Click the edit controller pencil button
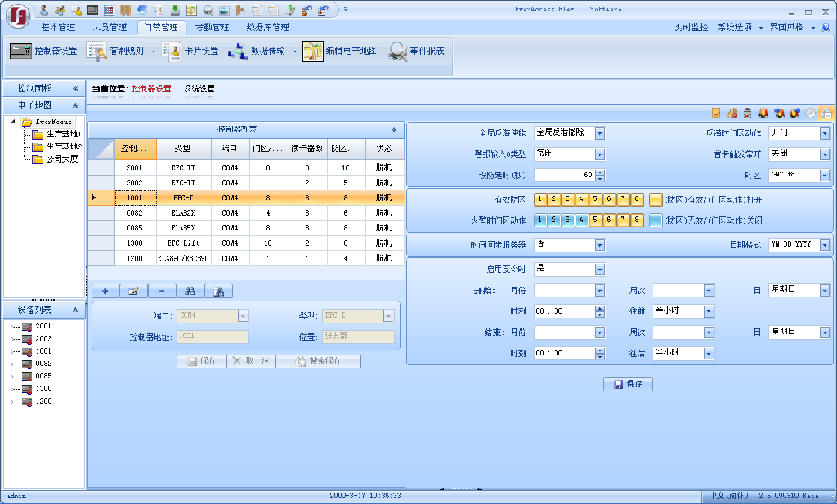Viewport: 837px width, 504px height. click(x=133, y=291)
